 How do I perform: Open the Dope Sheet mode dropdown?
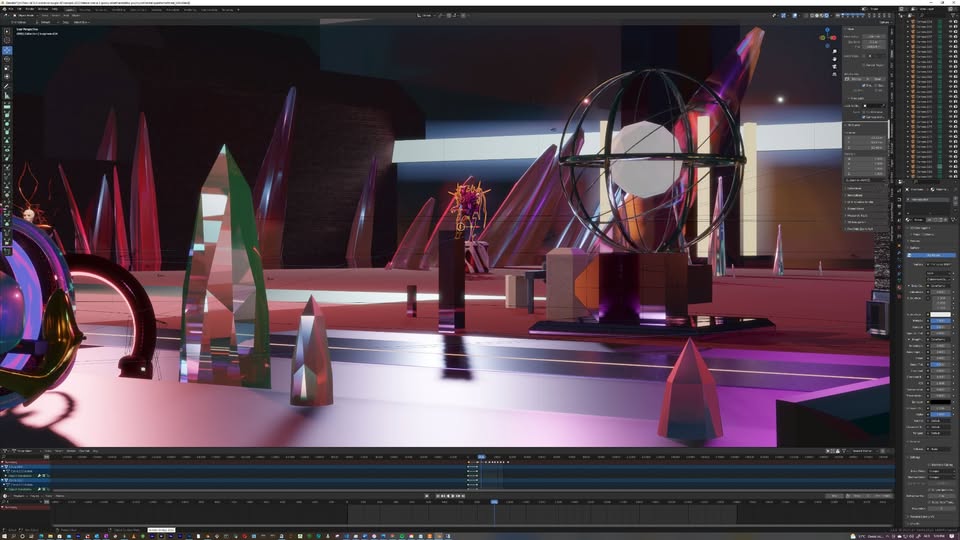(x=27, y=451)
